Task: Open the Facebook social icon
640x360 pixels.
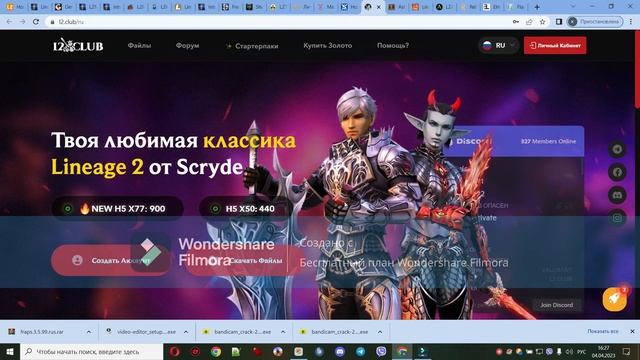Action: [x=617, y=172]
